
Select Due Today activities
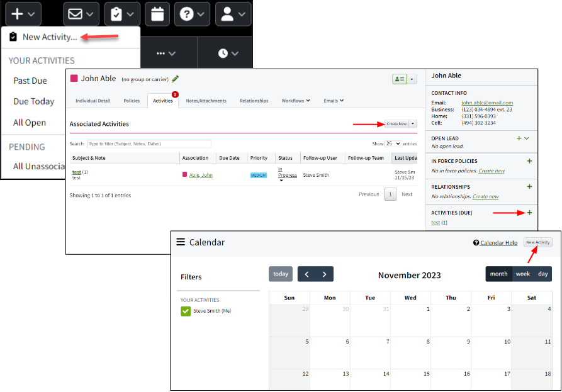[34, 101]
